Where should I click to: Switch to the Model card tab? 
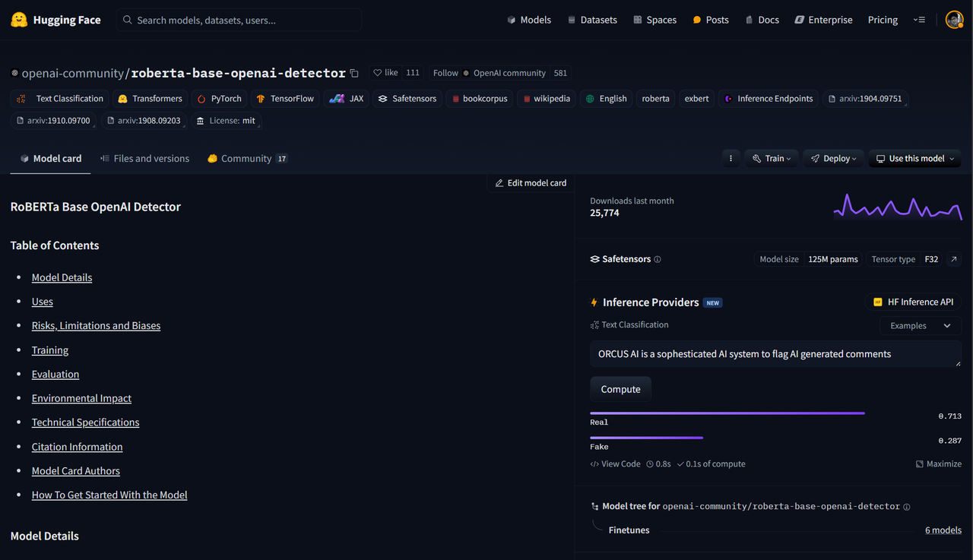pos(50,158)
